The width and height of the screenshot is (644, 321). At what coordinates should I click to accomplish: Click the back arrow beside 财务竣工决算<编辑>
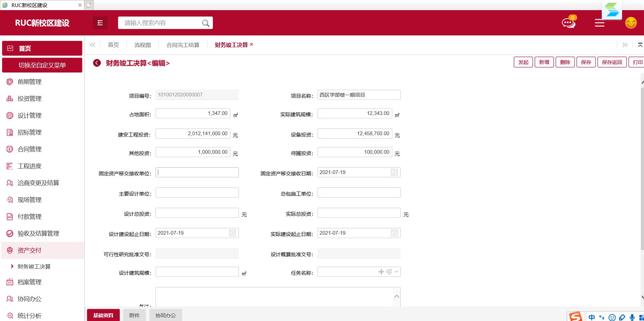point(97,63)
